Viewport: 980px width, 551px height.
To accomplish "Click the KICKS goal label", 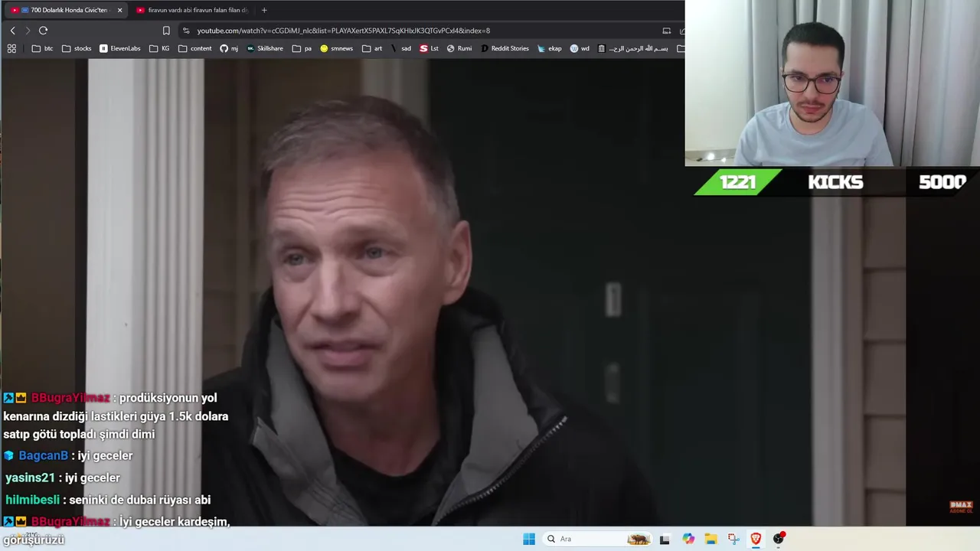I will [x=835, y=182].
